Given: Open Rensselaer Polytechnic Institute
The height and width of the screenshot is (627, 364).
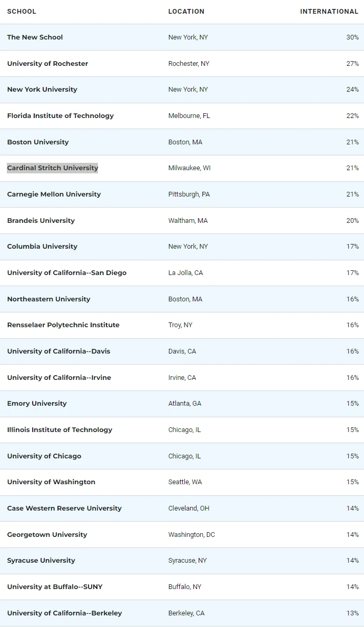Looking at the screenshot, I should coord(63,325).
